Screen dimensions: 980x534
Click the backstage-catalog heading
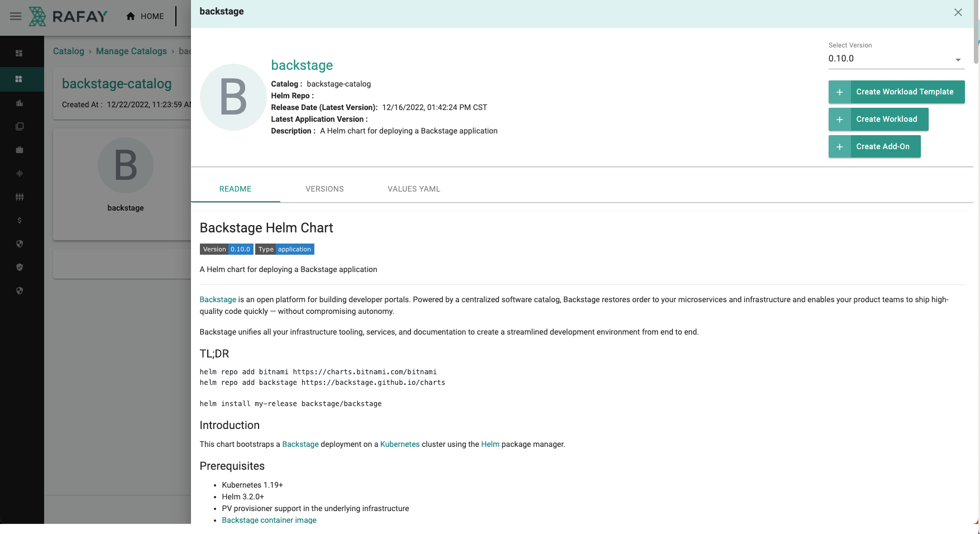pyautogui.click(x=117, y=84)
